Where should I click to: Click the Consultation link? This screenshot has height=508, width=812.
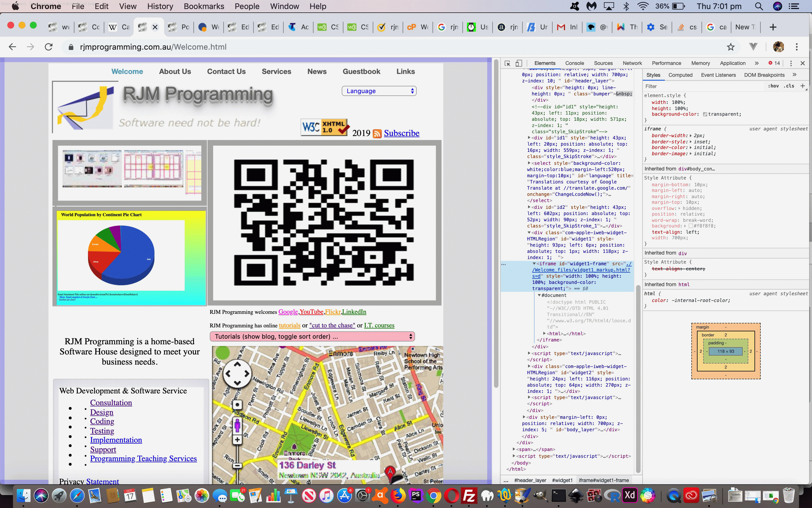(111, 402)
